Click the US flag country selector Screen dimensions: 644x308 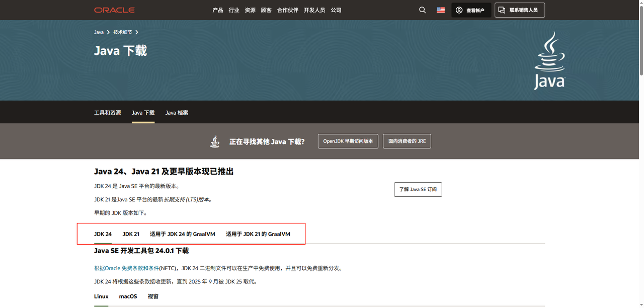(x=441, y=10)
